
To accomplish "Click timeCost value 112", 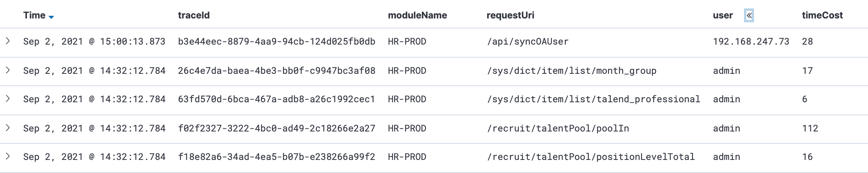I will click(810, 128).
